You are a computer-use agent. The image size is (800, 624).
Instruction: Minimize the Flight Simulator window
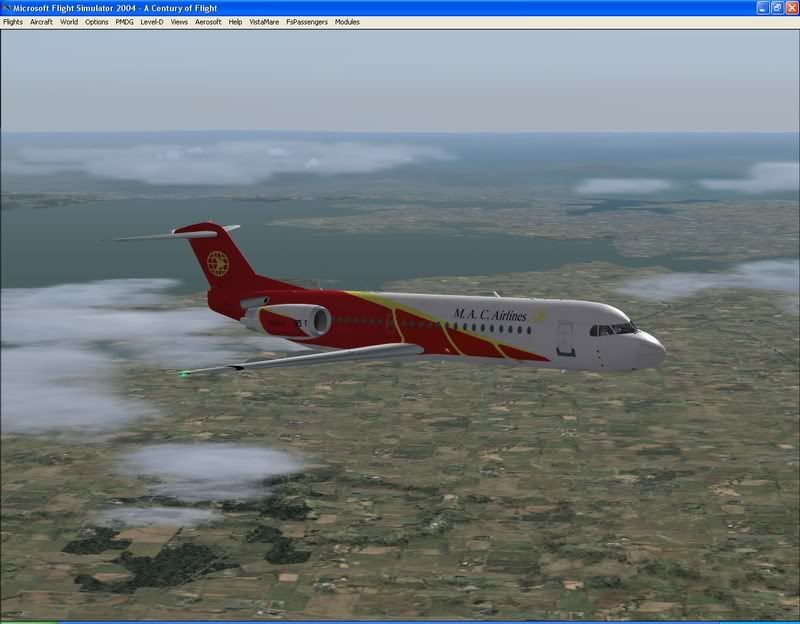tap(759, 7)
